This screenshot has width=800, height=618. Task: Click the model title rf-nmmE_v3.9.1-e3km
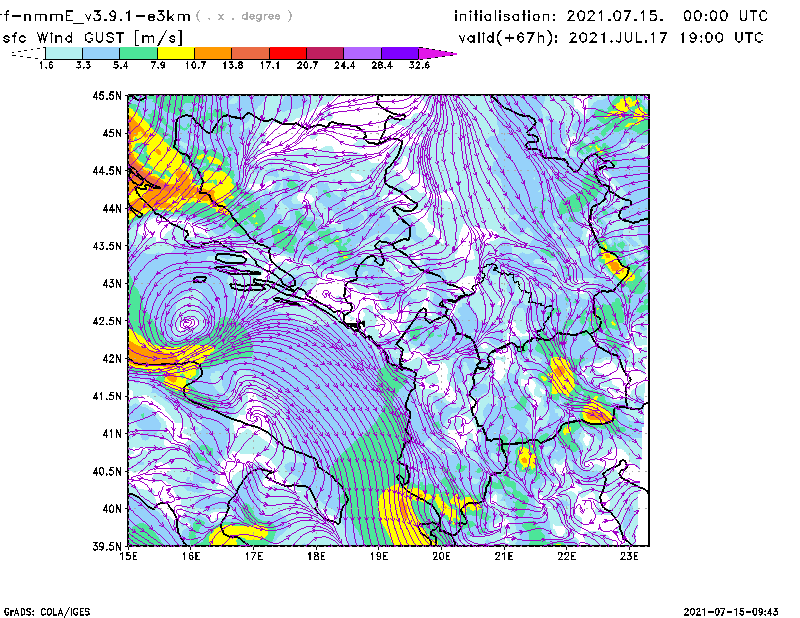[95, 16]
